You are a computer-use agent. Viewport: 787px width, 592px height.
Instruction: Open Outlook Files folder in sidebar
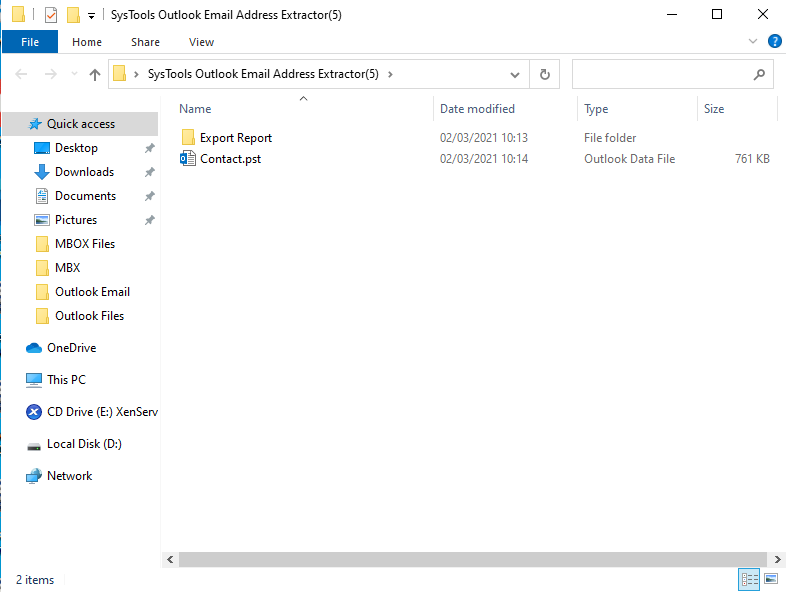[x=89, y=316]
